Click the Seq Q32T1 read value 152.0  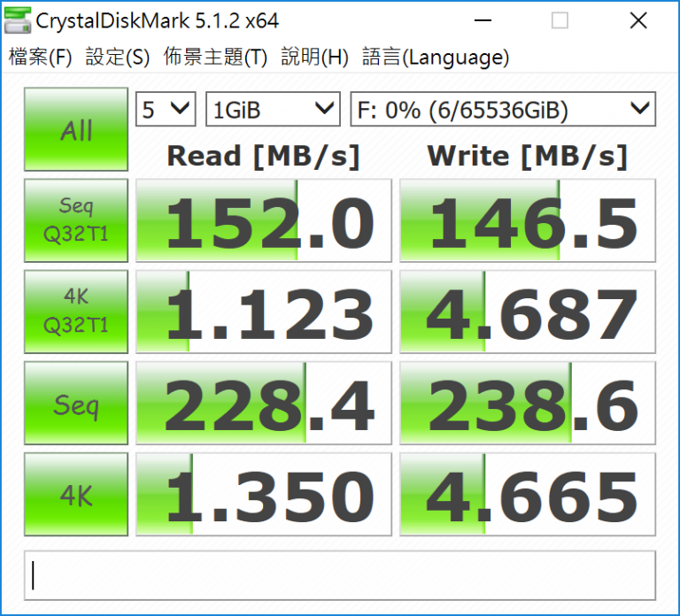[264, 220]
